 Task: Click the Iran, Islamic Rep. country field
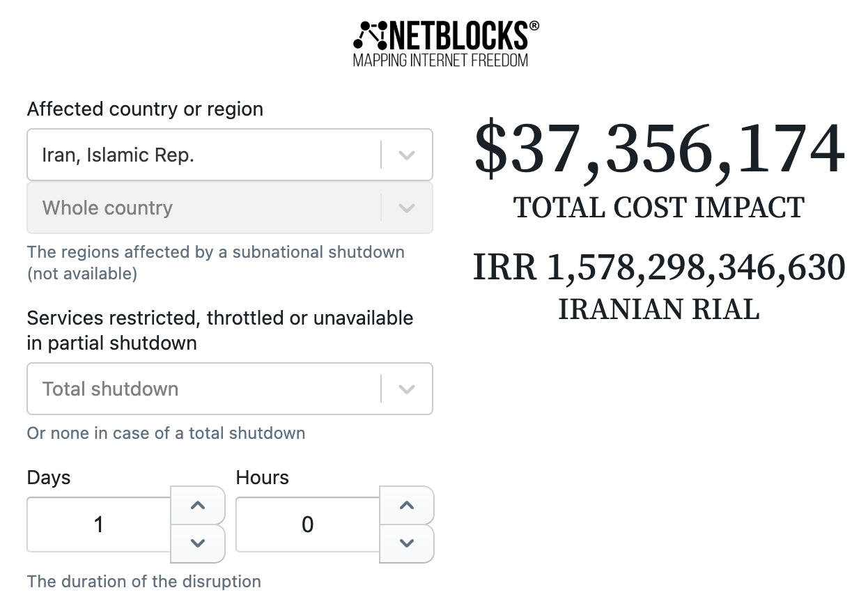click(203, 155)
